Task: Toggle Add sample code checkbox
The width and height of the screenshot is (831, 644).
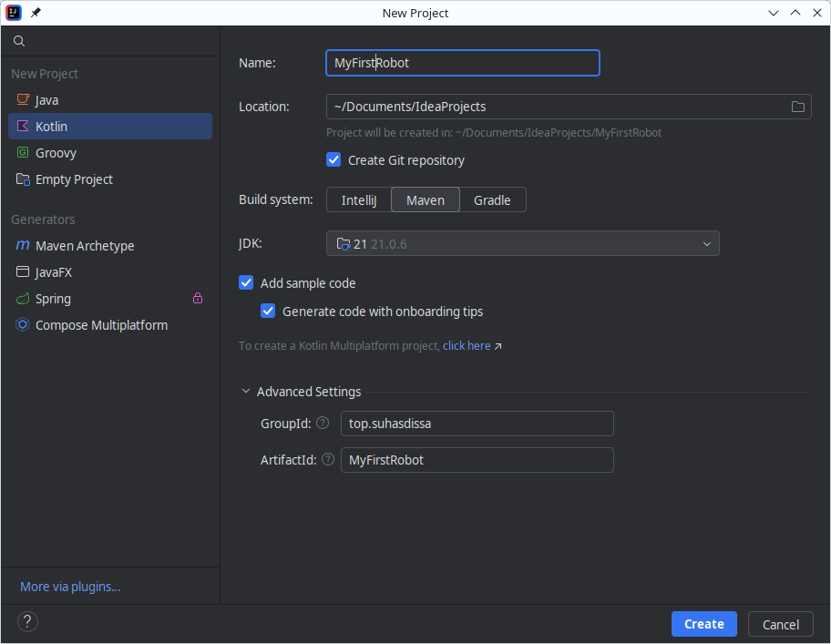Action: click(246, 282)
